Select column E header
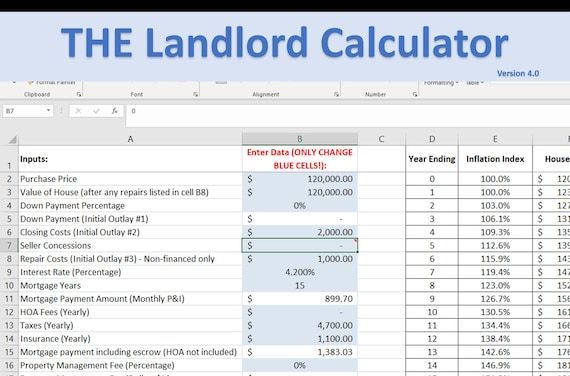 pyautogui.click(x=495, y=139)
